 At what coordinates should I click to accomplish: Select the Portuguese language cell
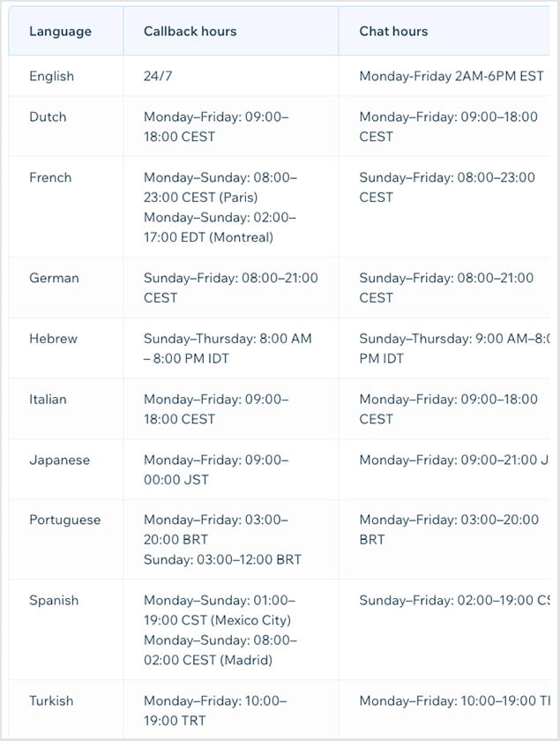64,520
